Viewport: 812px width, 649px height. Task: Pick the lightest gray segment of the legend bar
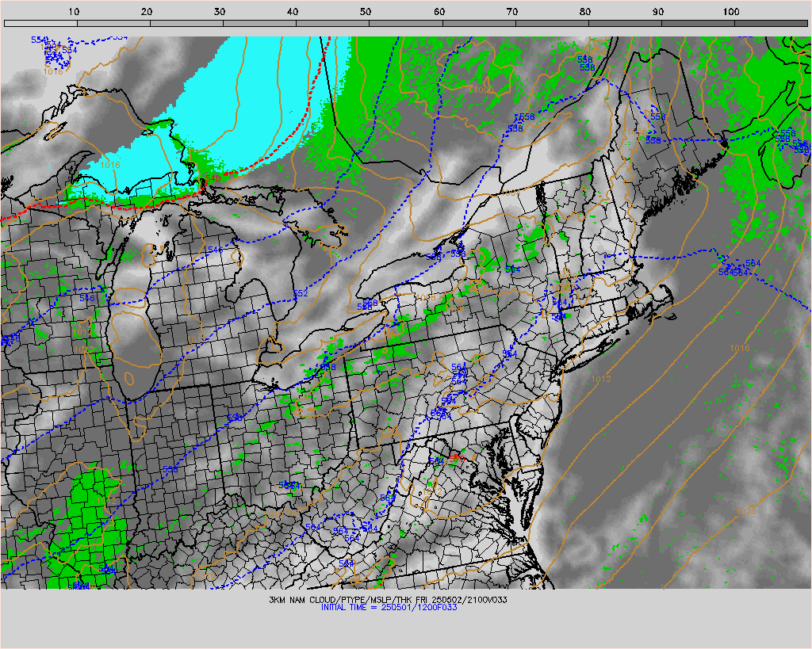(41, 23)
